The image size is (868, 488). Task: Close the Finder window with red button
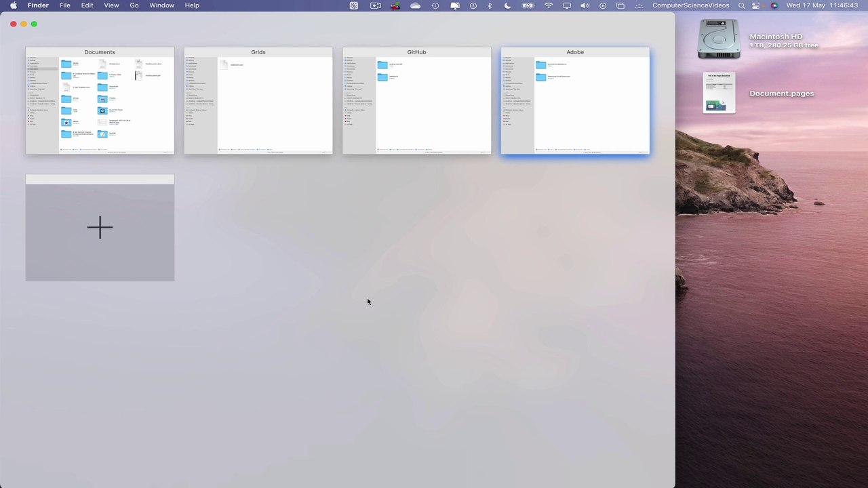click(14, 24)
